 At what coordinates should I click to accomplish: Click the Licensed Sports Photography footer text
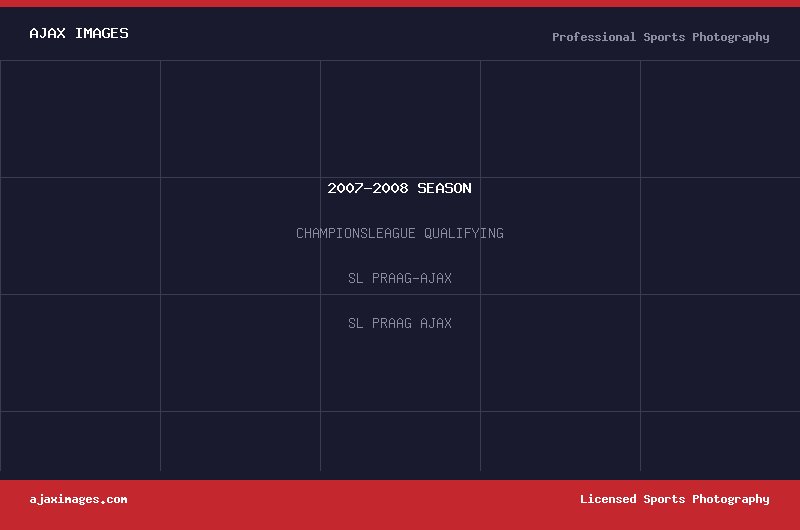(x=674, y=499)
